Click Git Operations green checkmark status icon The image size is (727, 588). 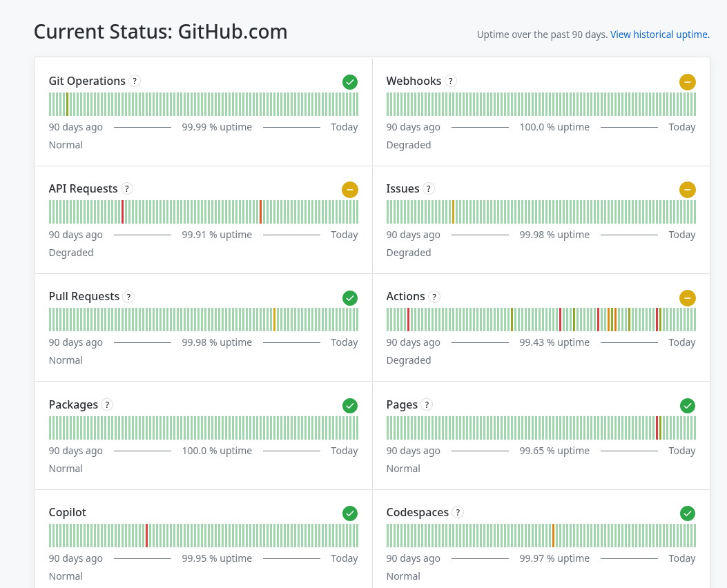point(350,82)
